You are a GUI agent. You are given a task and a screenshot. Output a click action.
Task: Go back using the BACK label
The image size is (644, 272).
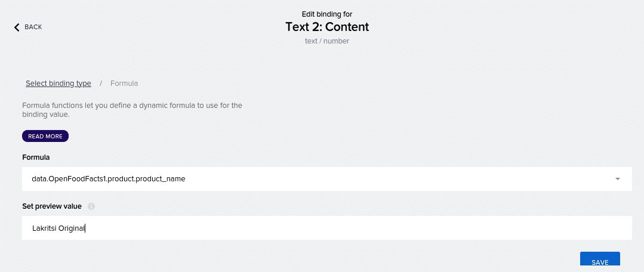(33, 27)
